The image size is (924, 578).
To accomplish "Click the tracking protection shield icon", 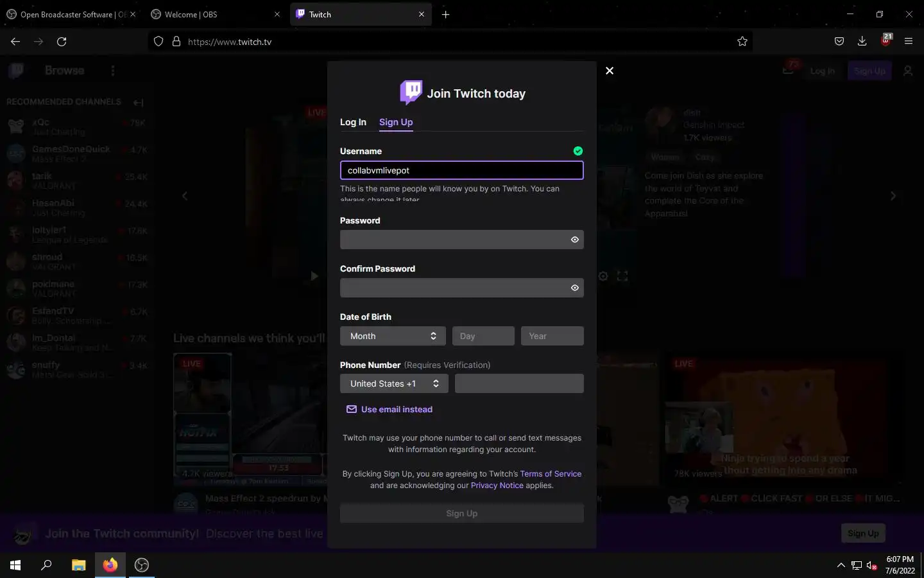I will [158, 41].
